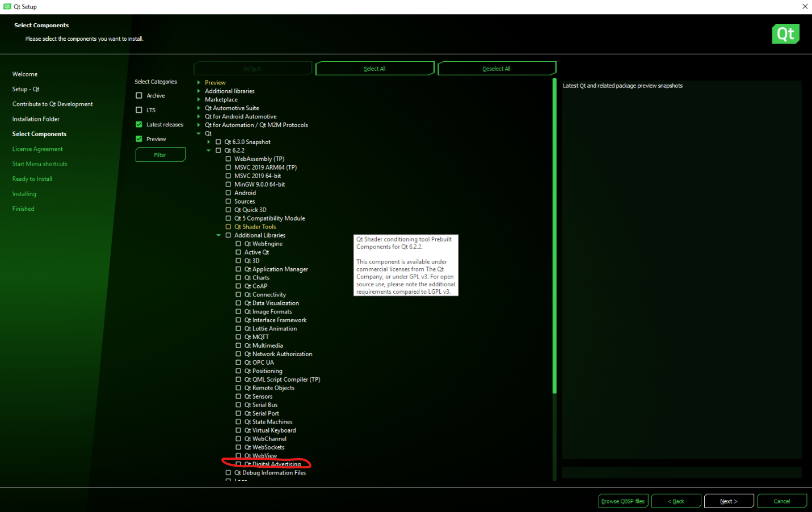The image size is (812, 512).
Task: Check the Qt Charts component box
Action: pyautogui.click(x=238, y=278)
